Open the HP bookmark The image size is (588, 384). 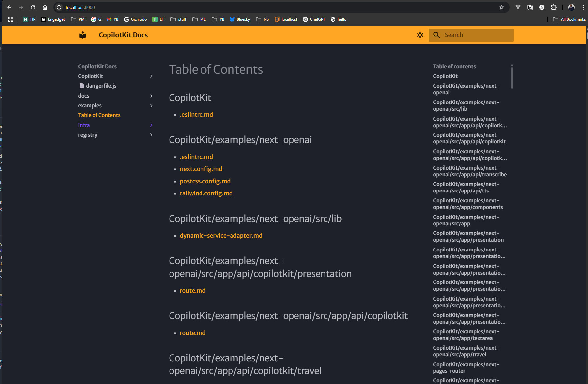click(x=29, y=19)
